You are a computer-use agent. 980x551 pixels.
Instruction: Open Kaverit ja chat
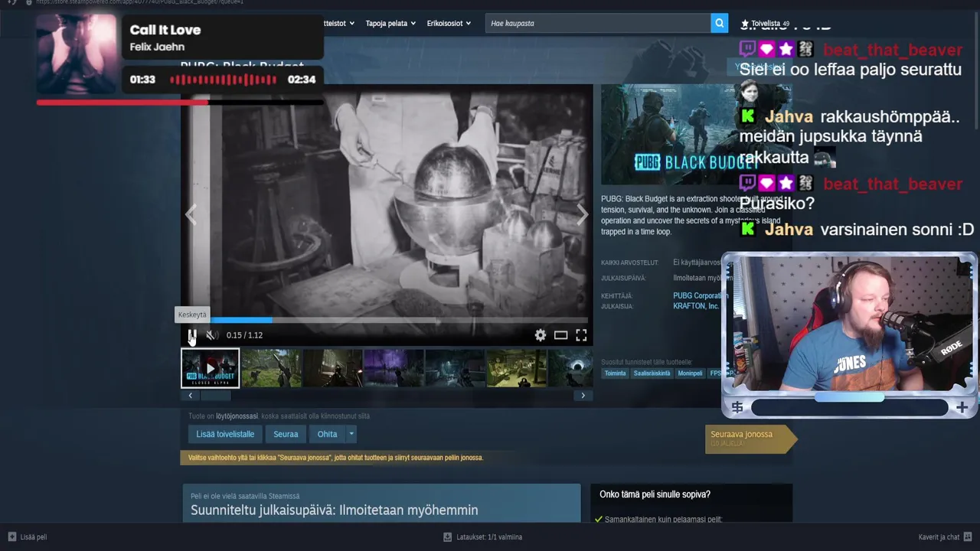coord(945,537)
